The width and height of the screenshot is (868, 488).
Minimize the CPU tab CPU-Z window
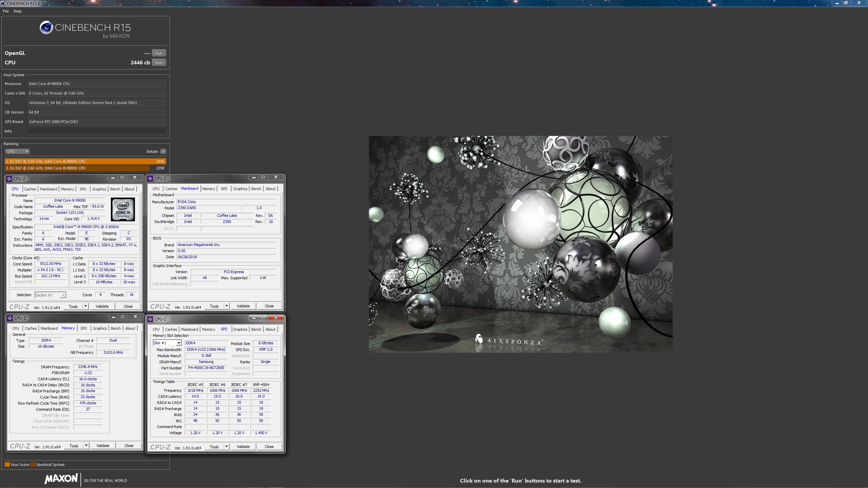click(x=113, y=178)
